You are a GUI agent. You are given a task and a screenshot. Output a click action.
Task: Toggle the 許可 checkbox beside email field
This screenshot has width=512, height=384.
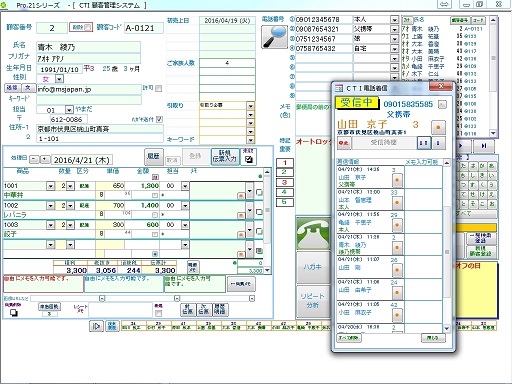point(158,88)
